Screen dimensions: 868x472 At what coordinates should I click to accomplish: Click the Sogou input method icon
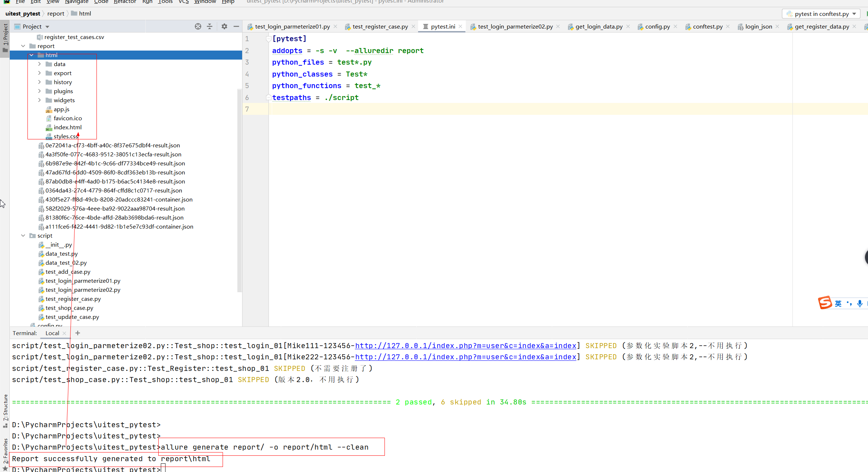(x=825, y=303)
